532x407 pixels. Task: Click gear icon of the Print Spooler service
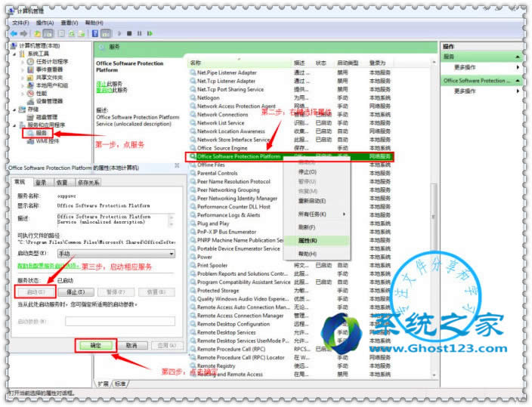[x=193, y=265]
